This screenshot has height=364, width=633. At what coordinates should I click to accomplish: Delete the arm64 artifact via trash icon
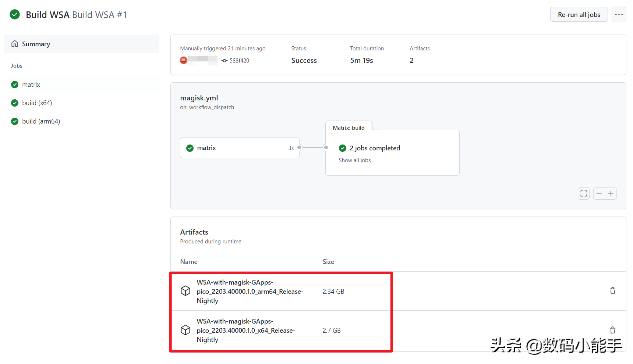tap(612, 291)
